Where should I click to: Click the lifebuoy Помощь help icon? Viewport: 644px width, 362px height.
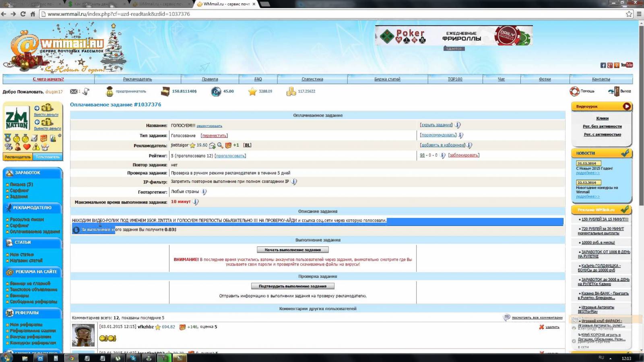click(x=574, y=91)
